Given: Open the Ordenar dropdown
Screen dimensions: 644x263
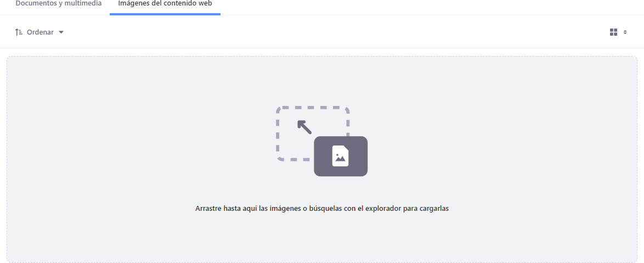Looking at the screenshot, I should coord(39,32).
